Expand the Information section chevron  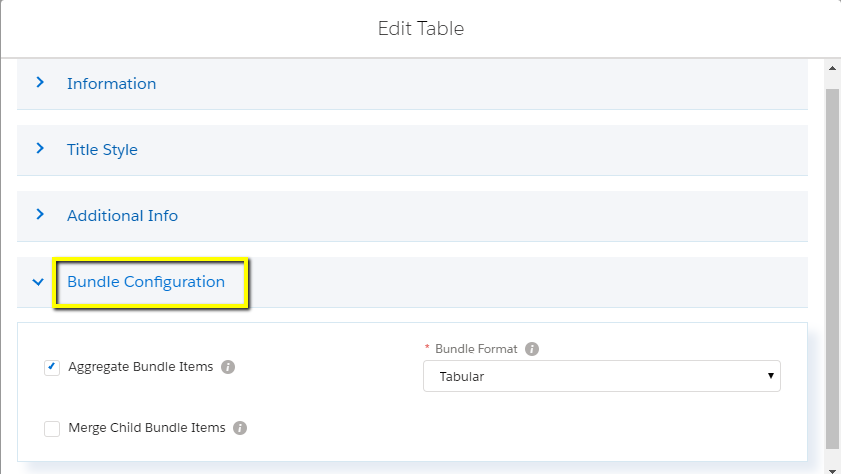(x=40, y=83)
